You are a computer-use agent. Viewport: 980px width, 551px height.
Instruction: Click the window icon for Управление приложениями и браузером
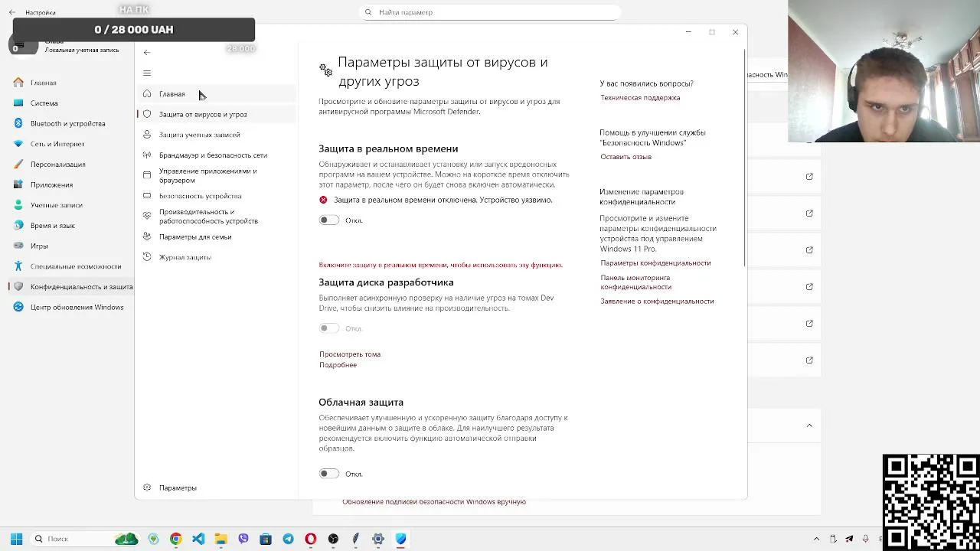(147, 175)
